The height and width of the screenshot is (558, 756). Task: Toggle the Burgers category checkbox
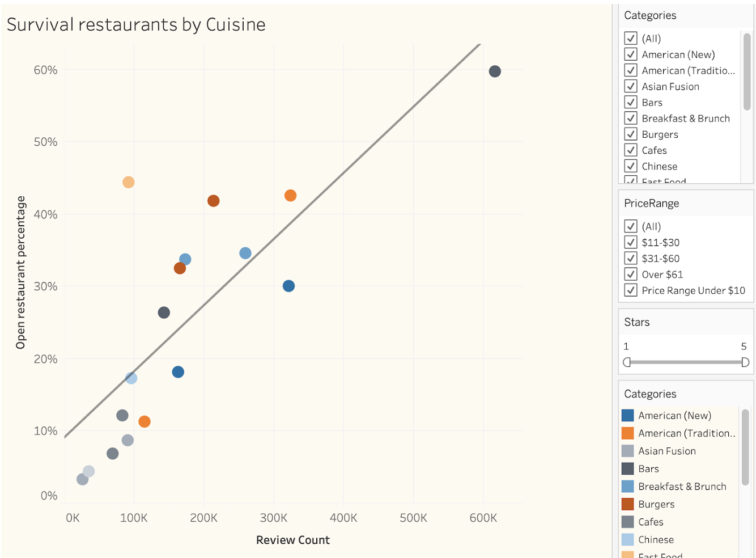click(x=630, y=134)
